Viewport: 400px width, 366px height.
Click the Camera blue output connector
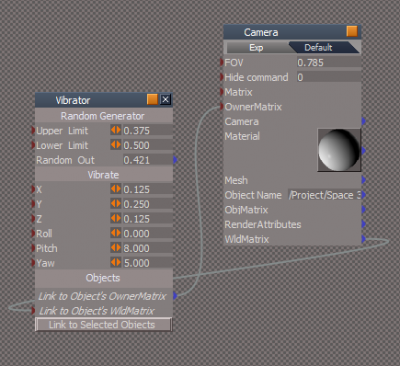[x=364, y=121]
